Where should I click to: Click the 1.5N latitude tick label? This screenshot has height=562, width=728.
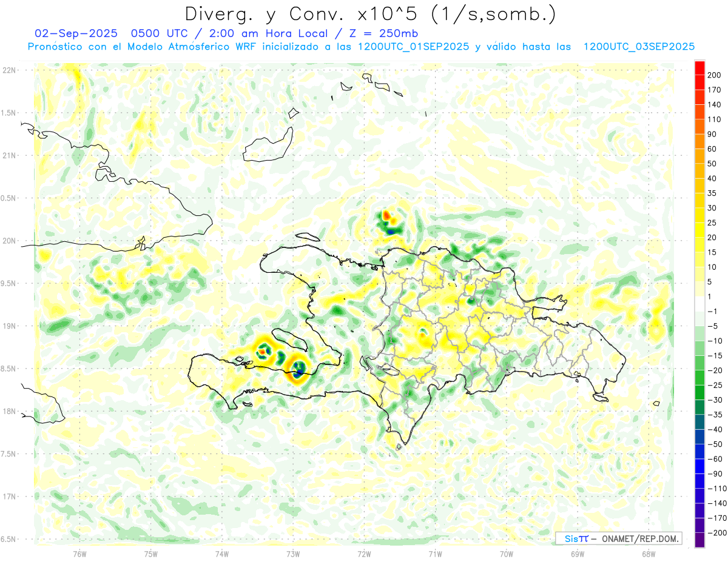8,113
